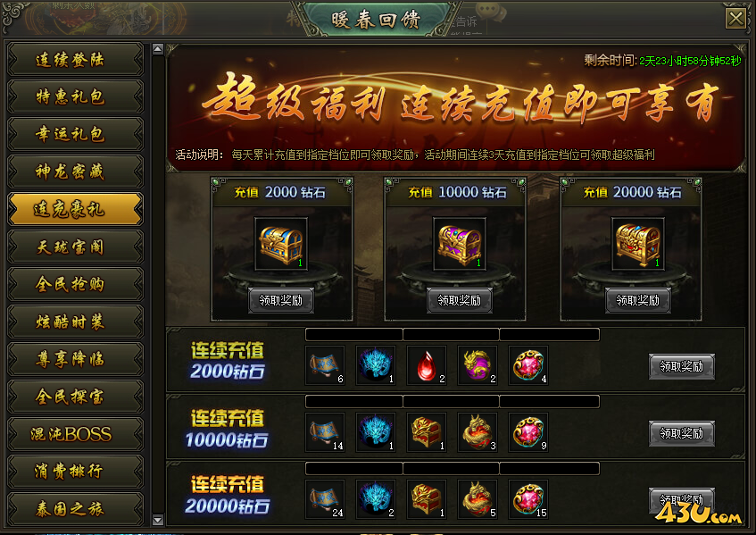Open the 混沌BOSS tab
The image size is (756, 535).
(x=76, y=434)
